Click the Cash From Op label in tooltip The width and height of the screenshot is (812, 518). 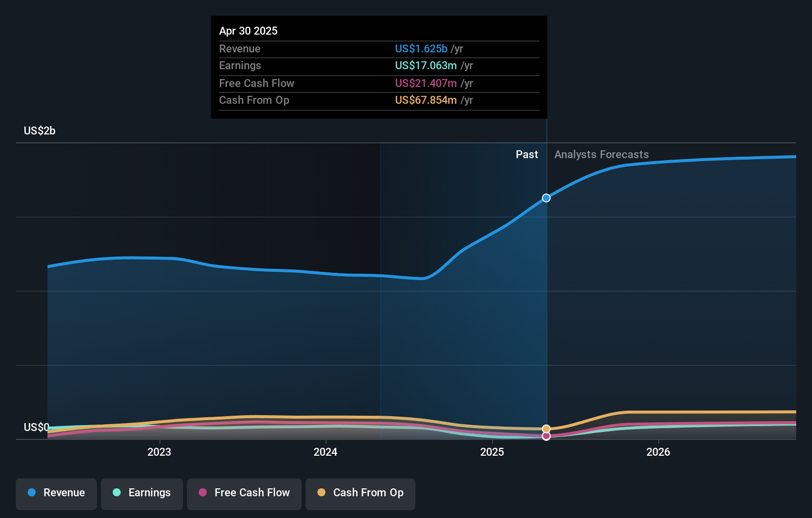pos(254,100)
